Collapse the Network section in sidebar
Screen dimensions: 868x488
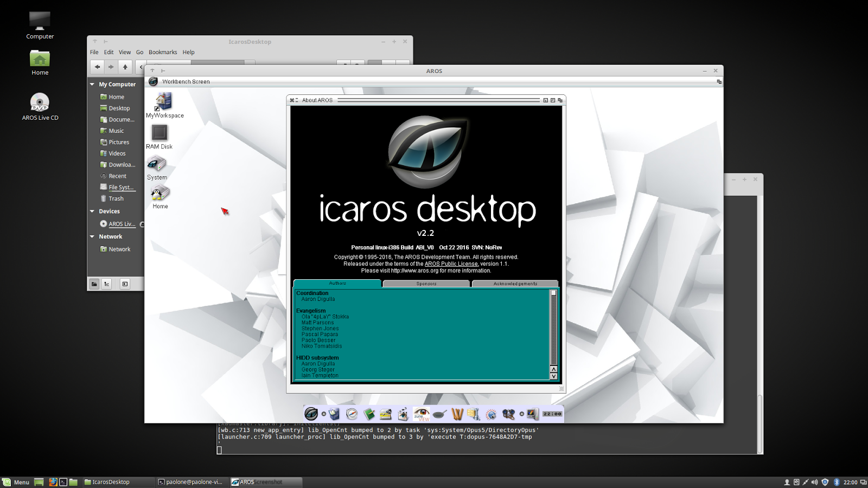click(x=92, y=237)
